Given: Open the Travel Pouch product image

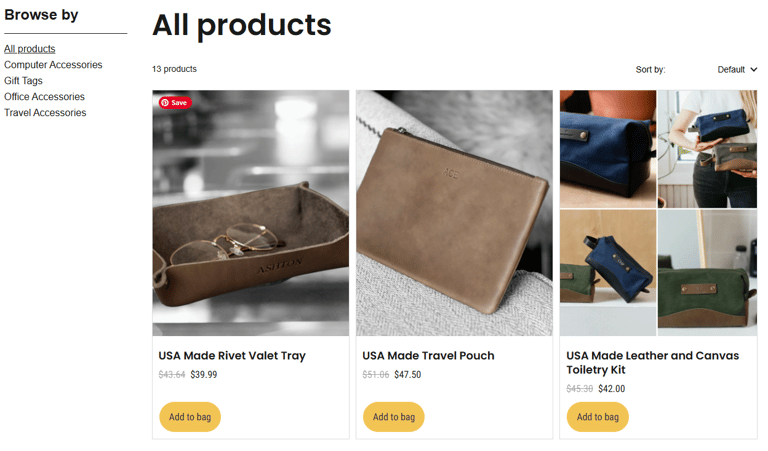Looking at the screenshot, I should 455,213.
